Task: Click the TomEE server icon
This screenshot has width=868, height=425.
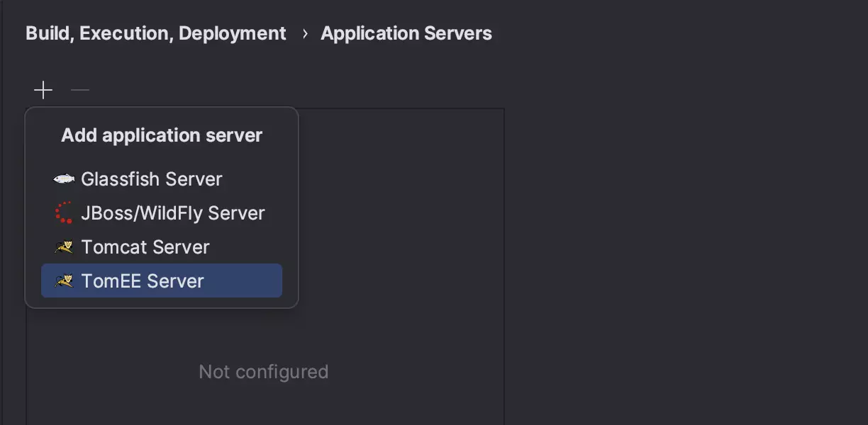Action: coord(64,281)
